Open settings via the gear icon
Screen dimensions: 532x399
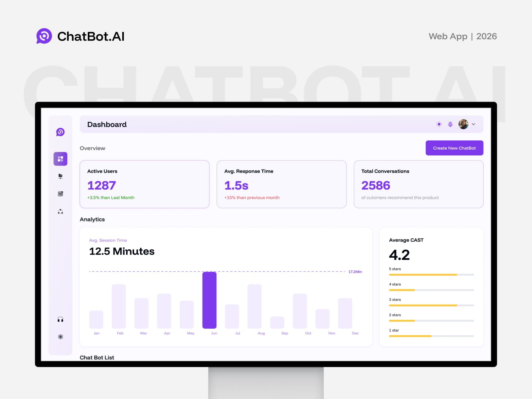coord(60,337)
